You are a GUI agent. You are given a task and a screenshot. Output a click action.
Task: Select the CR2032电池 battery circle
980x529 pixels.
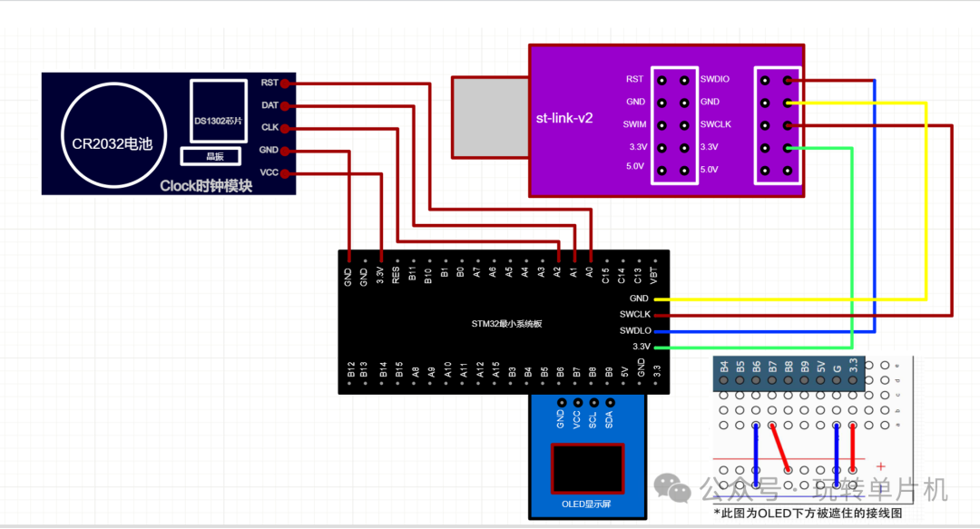(113, 135)
